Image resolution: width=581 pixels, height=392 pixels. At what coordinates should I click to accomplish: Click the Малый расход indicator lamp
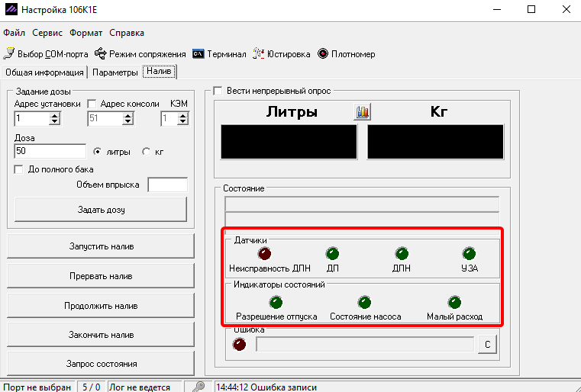455,302
